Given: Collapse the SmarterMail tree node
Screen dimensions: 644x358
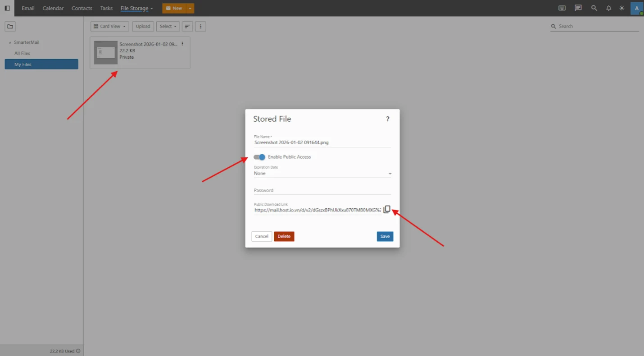Looking at the screenshot, I should [10, 42].
